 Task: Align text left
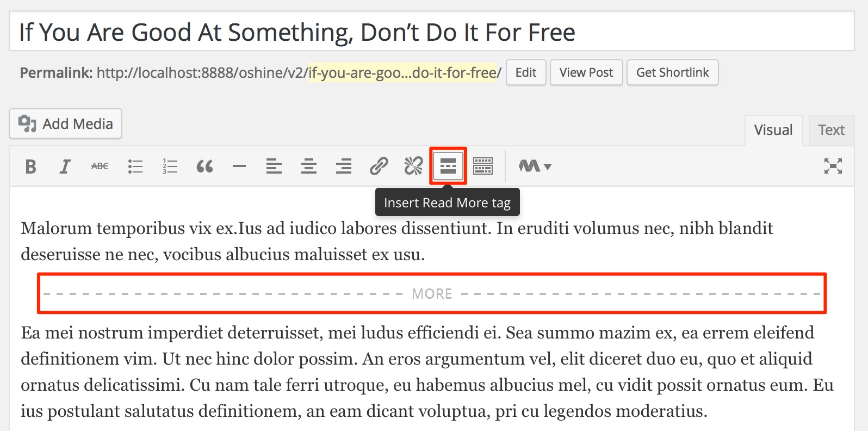[274, 166]
